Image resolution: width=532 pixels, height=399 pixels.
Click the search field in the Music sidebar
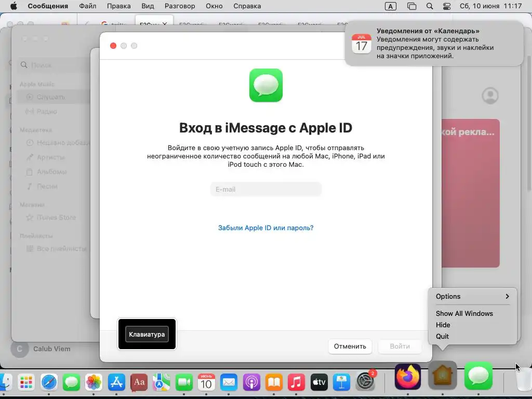[54, 65]
